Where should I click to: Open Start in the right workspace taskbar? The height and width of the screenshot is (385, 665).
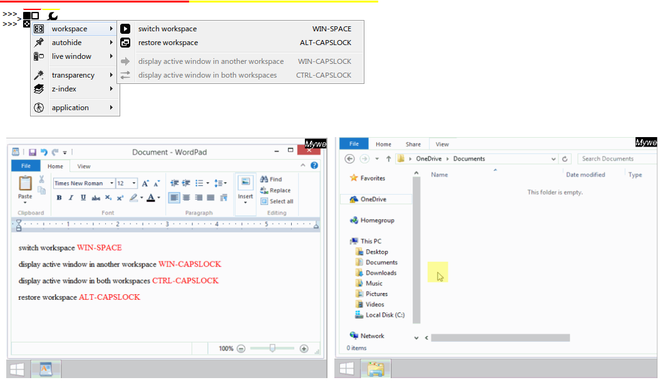(346, 369)
